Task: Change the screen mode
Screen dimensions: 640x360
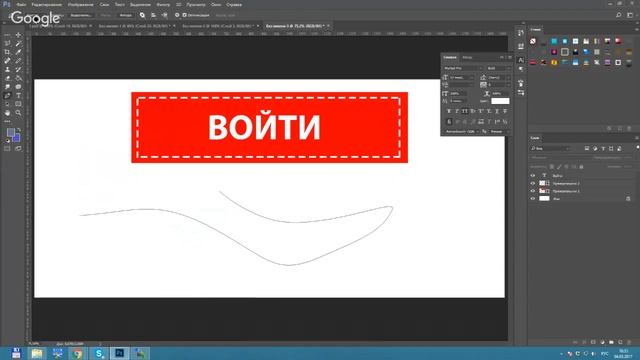Action: [x=18, y=149]
